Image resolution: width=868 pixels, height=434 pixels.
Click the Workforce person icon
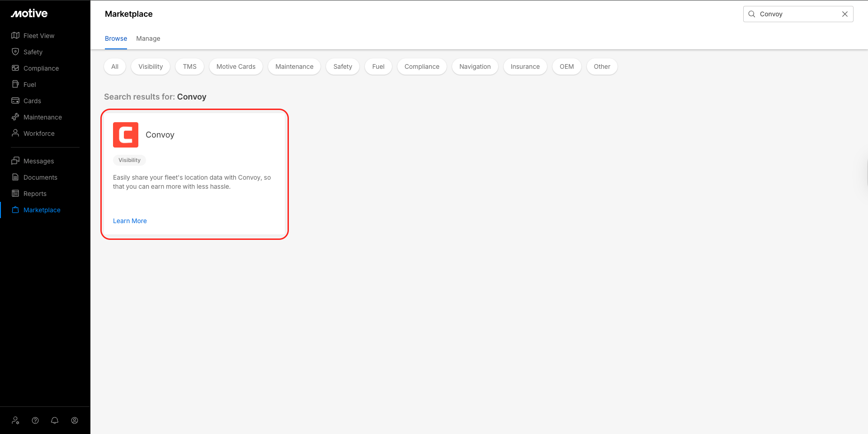click(x=15, y=133)
